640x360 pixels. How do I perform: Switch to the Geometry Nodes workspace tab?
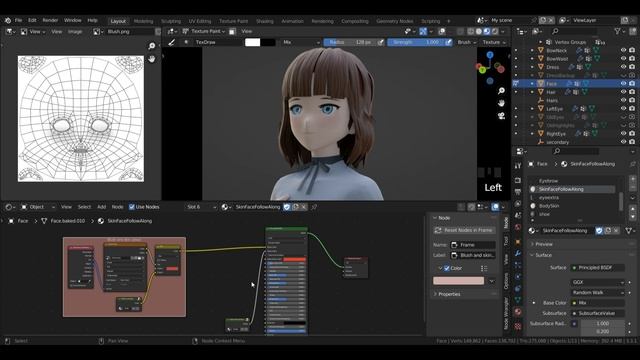click(x=395, y=21)
